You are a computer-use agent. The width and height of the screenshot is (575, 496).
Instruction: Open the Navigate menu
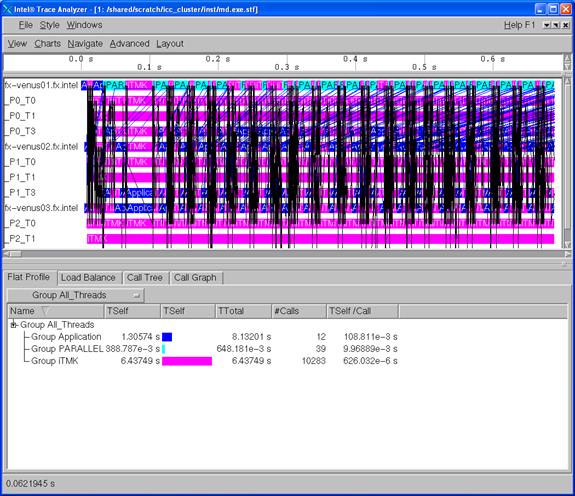pyautogui.click(x=85, y=44)
